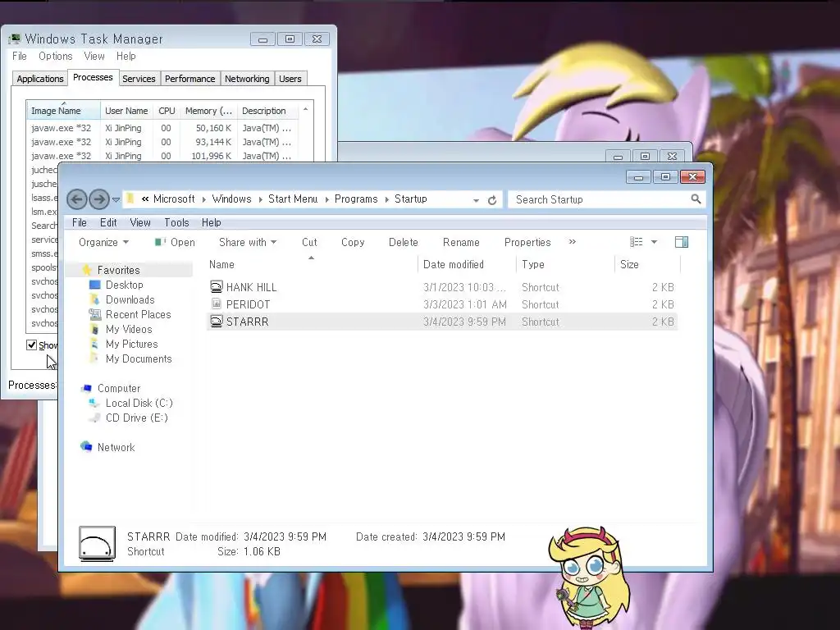
Task: Click the My Videos icon
Action: [95, 329]
